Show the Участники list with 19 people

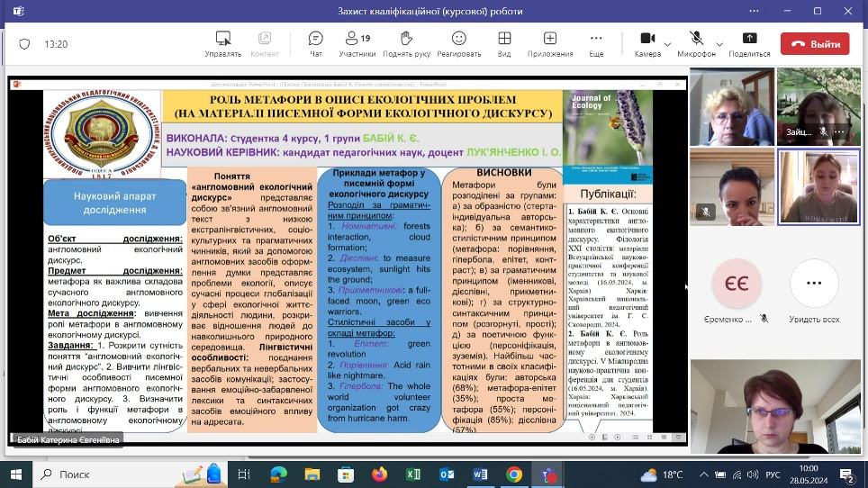(x=357, y=44)
